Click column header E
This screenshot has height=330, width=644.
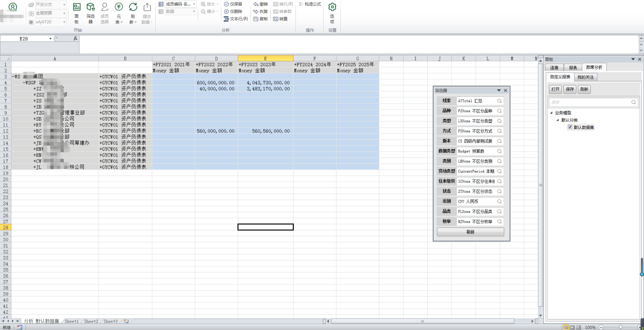(265, 58)
